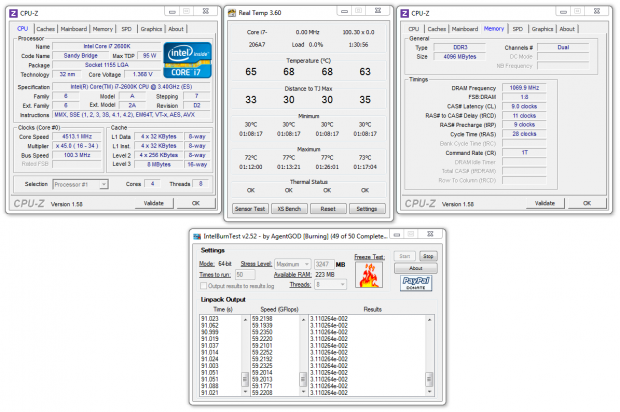
Task: Click the Time column scrollbar in Linpack Output
Action: 245,355
